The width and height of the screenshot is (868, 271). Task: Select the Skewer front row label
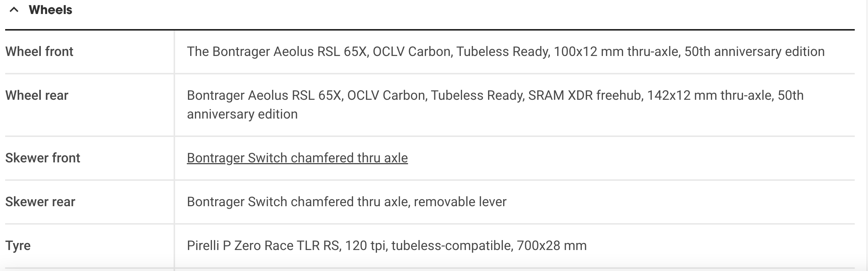(x=43, y=158)
